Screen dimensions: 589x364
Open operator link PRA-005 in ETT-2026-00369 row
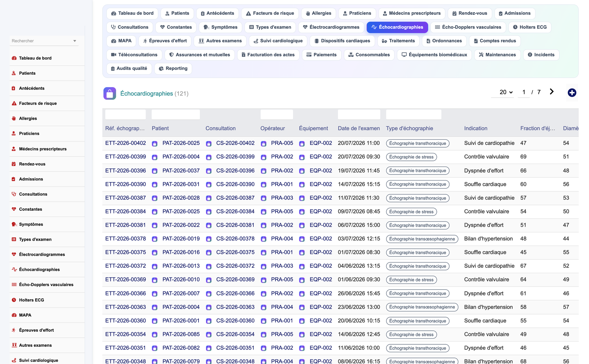tap(282, 279)
